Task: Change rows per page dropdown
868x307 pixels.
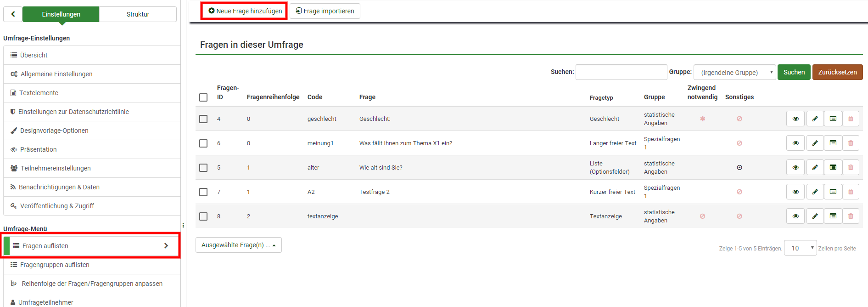Action: coord(800,248)
